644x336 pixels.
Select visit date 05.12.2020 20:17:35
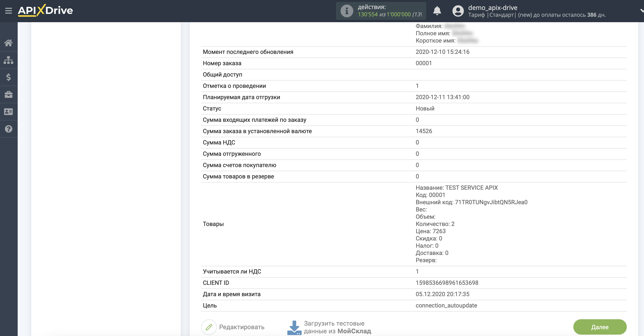coord(442,294)
